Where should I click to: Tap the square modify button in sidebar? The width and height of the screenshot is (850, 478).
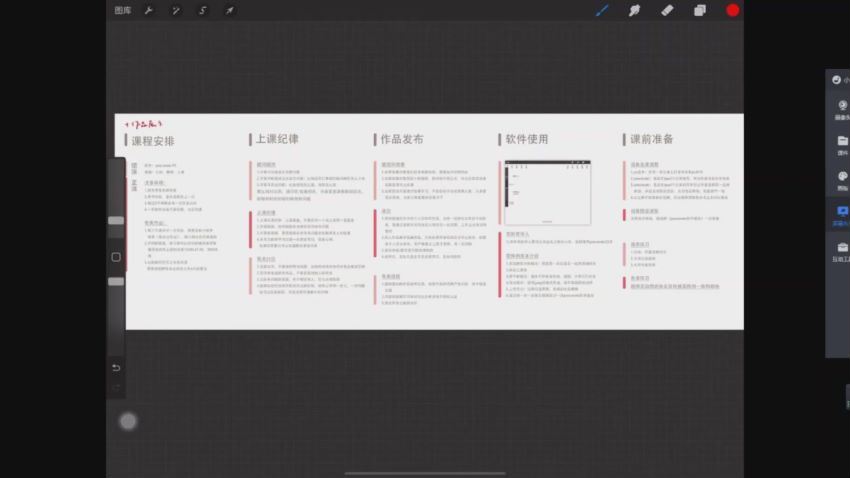[116, 257]
